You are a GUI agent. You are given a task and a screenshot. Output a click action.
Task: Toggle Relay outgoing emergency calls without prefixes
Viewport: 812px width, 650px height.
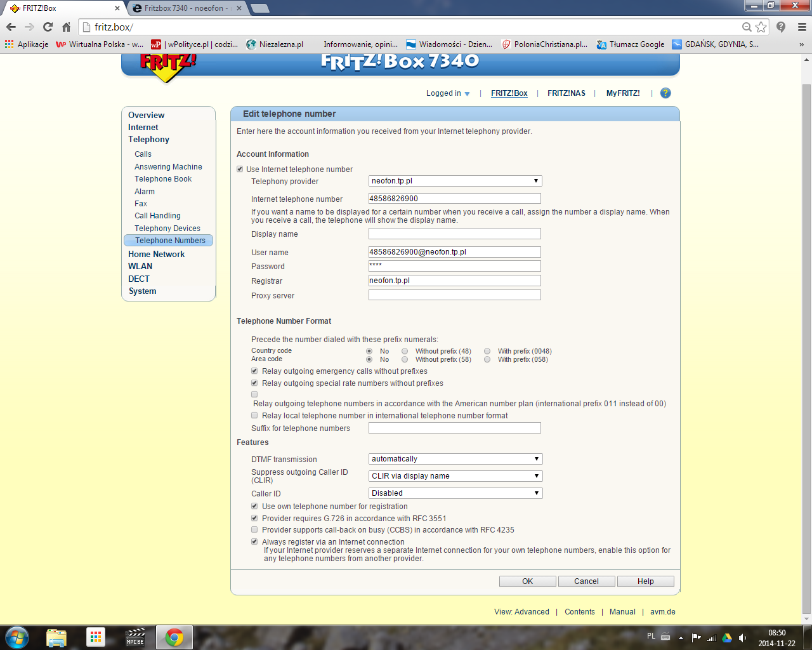click(254, 371)
